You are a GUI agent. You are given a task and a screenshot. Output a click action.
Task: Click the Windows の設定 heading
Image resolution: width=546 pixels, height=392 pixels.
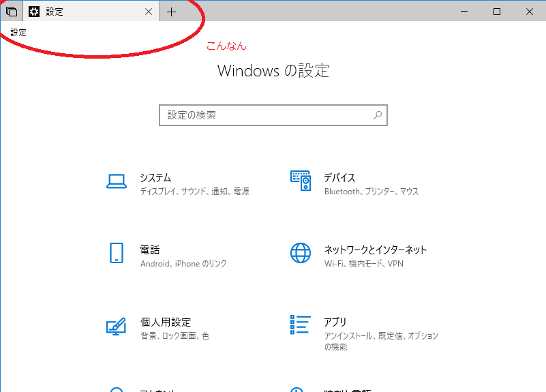tap(273, 71)
